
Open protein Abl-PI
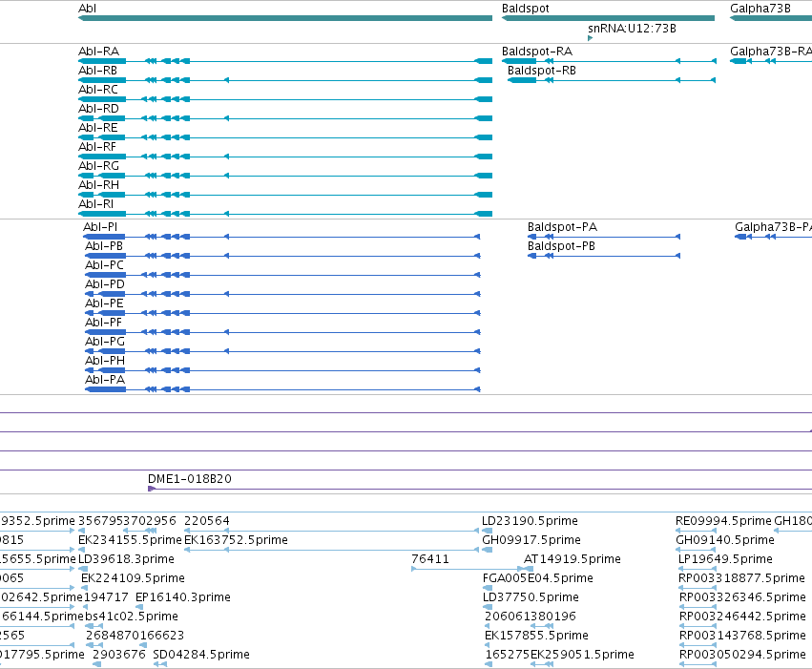(x=100, y=227)
